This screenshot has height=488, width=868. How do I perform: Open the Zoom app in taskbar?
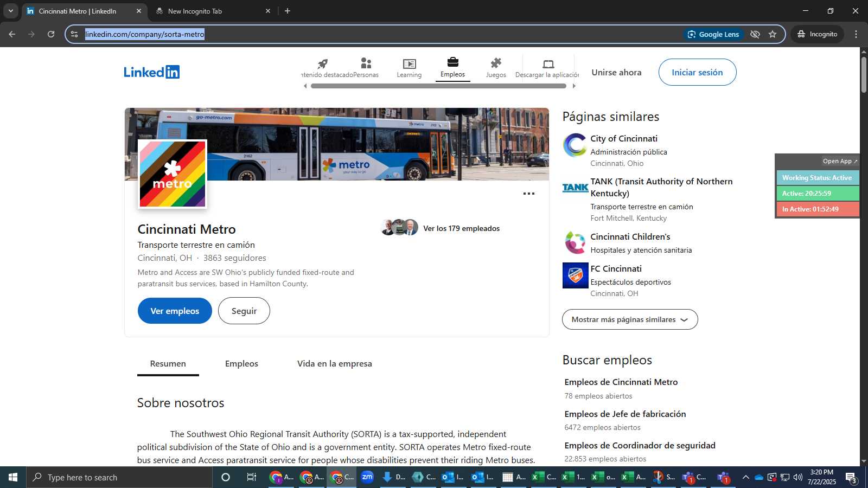tap(367, 477)
